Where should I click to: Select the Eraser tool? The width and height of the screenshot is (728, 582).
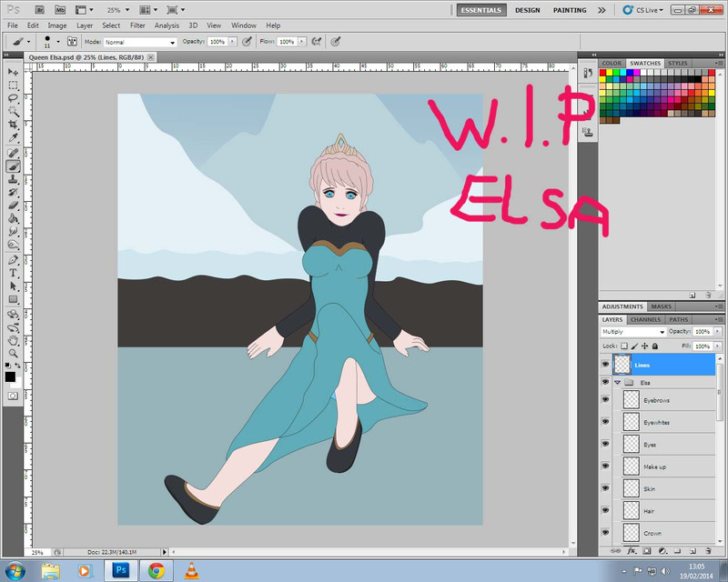coord(13,206)
